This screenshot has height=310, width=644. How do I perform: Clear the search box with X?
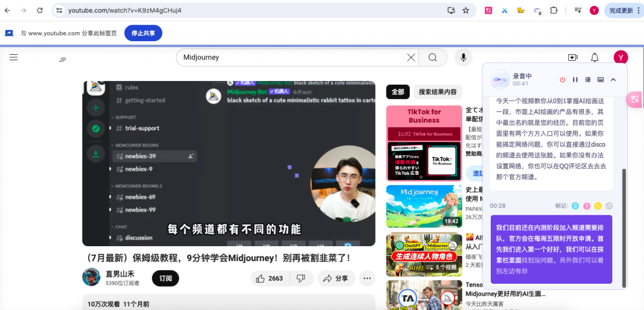click(x=411, y=57)
